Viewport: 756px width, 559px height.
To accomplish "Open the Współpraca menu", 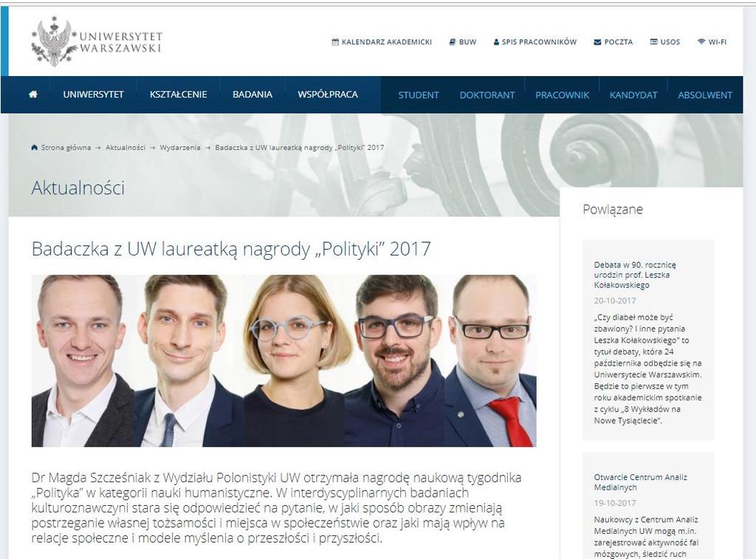I will point(327,95).
